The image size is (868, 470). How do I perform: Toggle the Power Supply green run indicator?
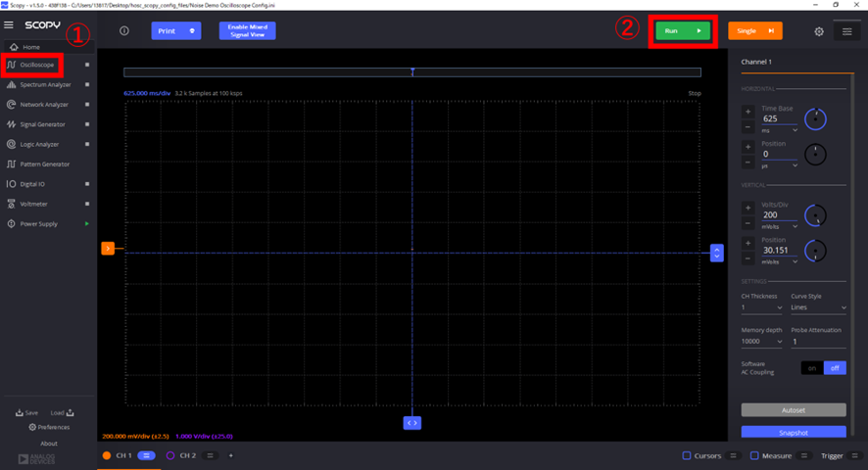click(87, 224)
